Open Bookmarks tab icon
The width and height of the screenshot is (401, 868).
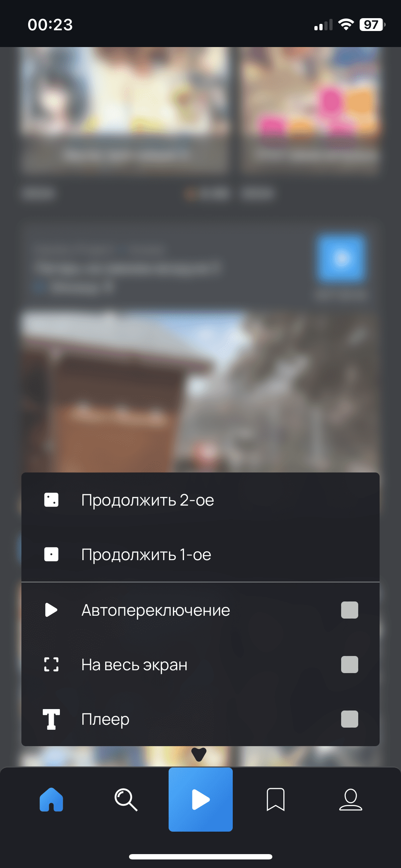276,800
